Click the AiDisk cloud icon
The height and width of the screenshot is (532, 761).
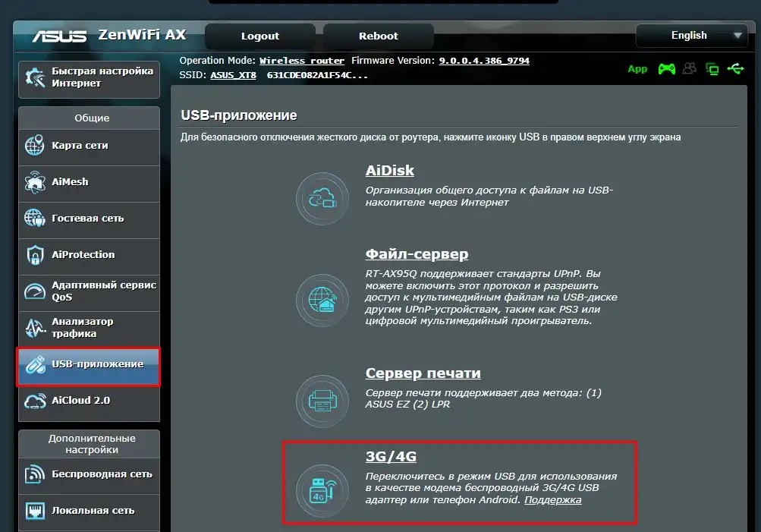coord(322,199)
